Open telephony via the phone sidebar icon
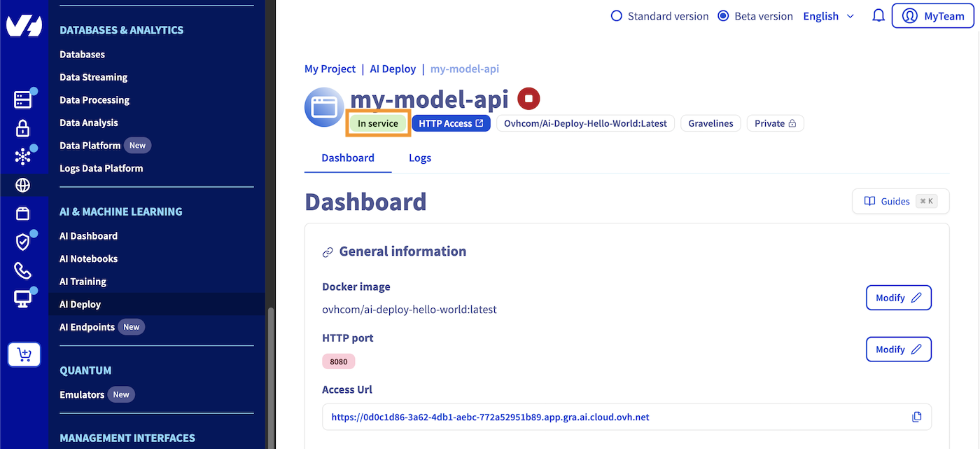The image size is (980, 449). click(23, 270)
